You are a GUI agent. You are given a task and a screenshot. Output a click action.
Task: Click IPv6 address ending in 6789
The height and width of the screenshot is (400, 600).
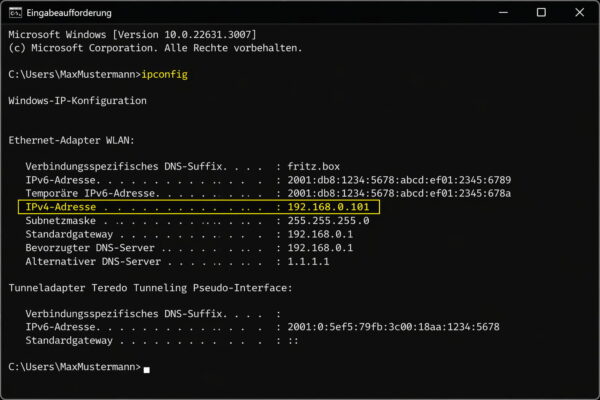point(399,180)
